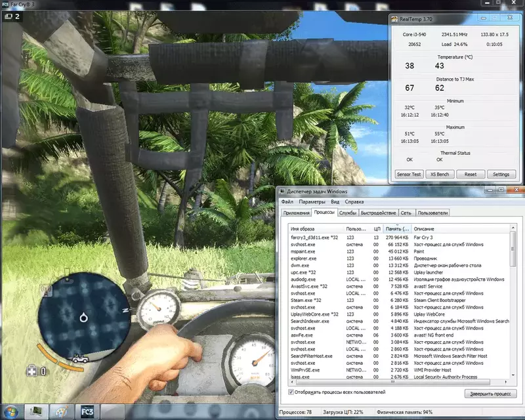
Task: Open the Windows Start menu orb
Action: pyautogui.click(x=11, y=411)
